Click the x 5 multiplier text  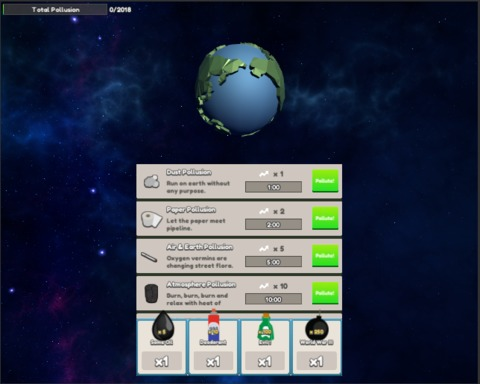[x=279, y=249]
